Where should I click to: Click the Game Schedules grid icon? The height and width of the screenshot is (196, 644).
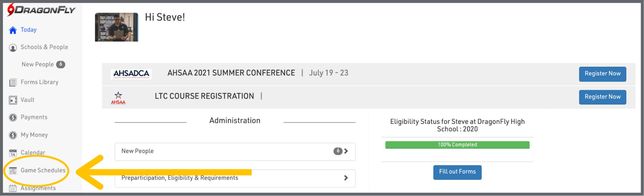[x=13, y=171]
